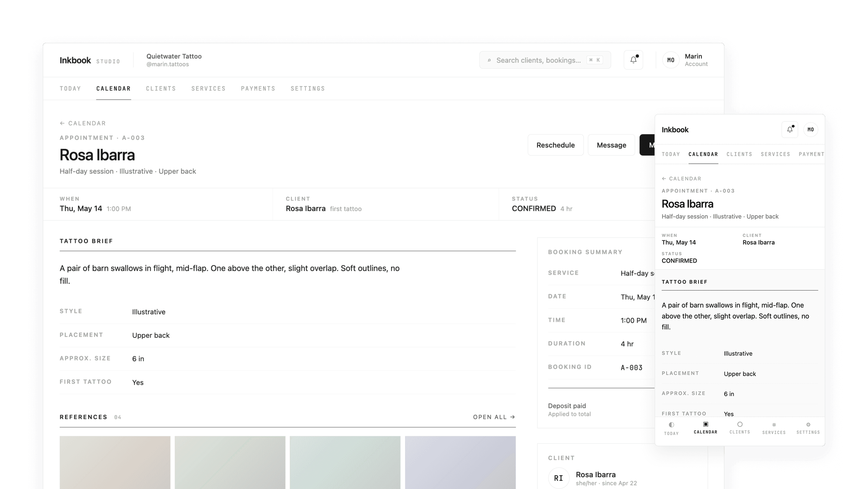This screenshot has width=868, height=489.
Task: Click 'Thu, May 14' under desktop When
Action: pos(81,208)
